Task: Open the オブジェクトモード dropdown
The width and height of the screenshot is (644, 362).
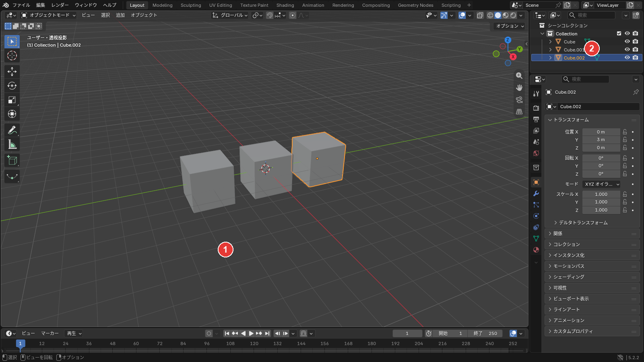Action: point(48,15)
